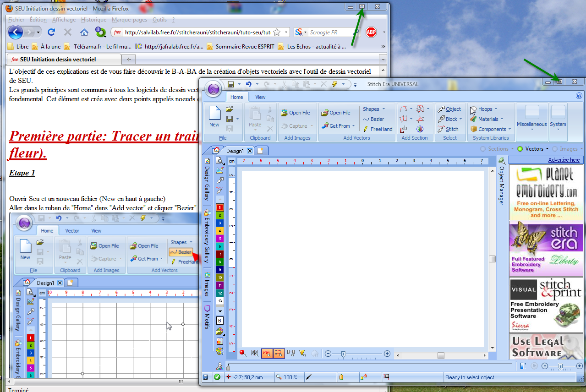Image resolution: width=586 pixels, height=392 pixels.
Task: Click the lightning bolt quick access icon
Action: point(334,84)
